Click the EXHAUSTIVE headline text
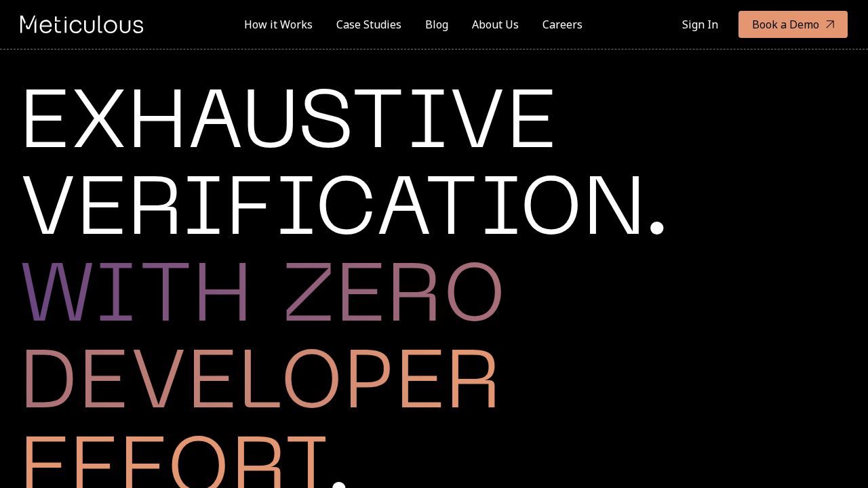This screenshot has height=488, width=868. click(288, 119)
